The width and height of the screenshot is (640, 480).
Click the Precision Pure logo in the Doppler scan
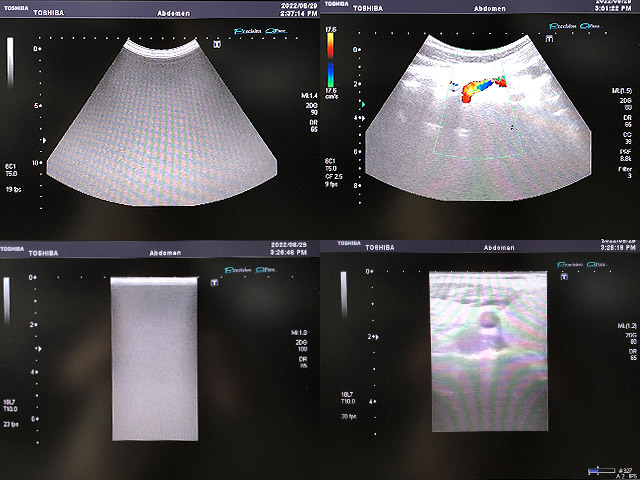576,26
